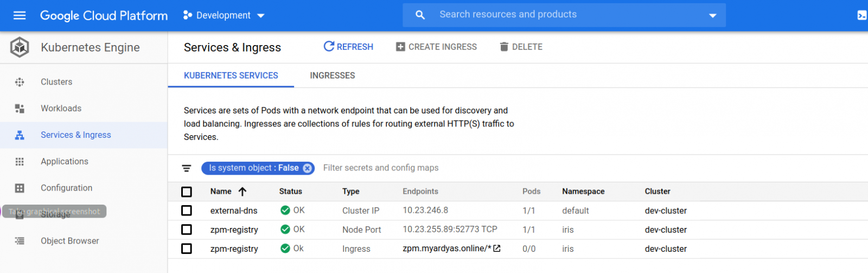Sort by Namespace column header
Image resolution: width=868 pixels, height=273 pixels.
pyautogui.click(x=583, y=192)
